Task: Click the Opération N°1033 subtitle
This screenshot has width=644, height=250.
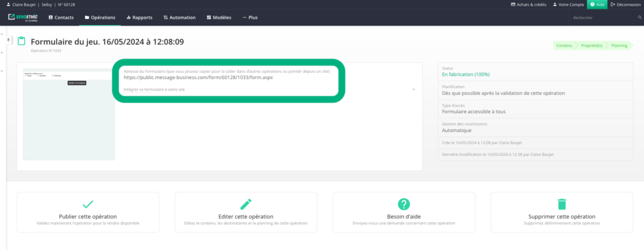Action: point(46,51)
